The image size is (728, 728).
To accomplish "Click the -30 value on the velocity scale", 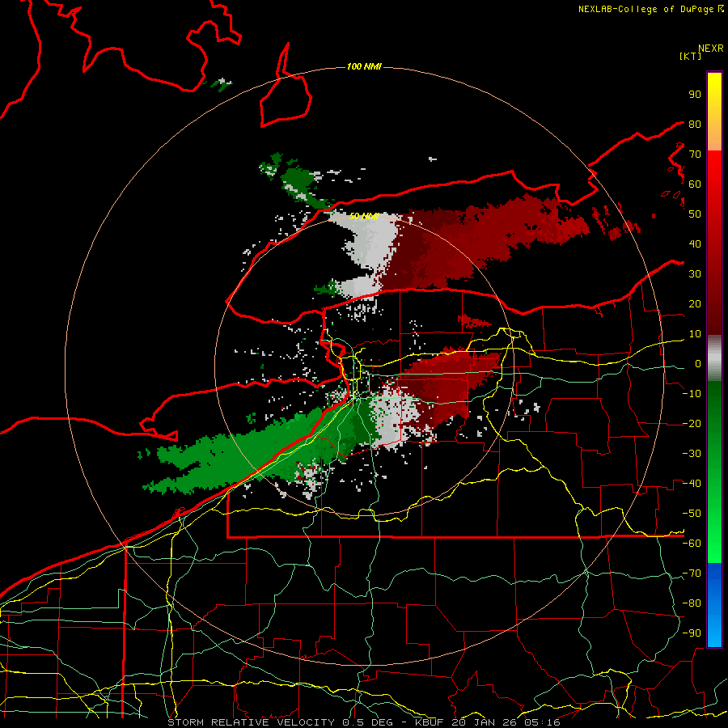I will [692, 454].
